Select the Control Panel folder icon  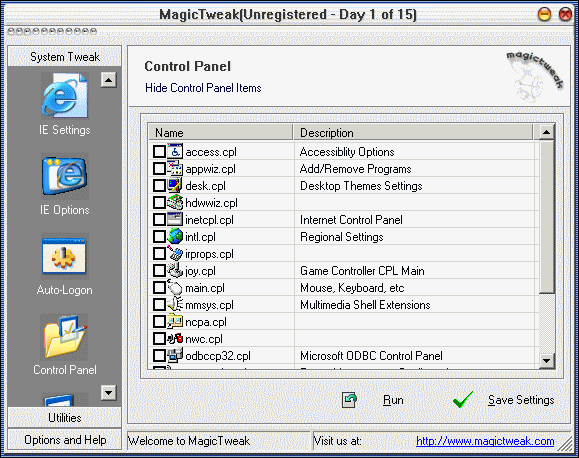point(65,336)
